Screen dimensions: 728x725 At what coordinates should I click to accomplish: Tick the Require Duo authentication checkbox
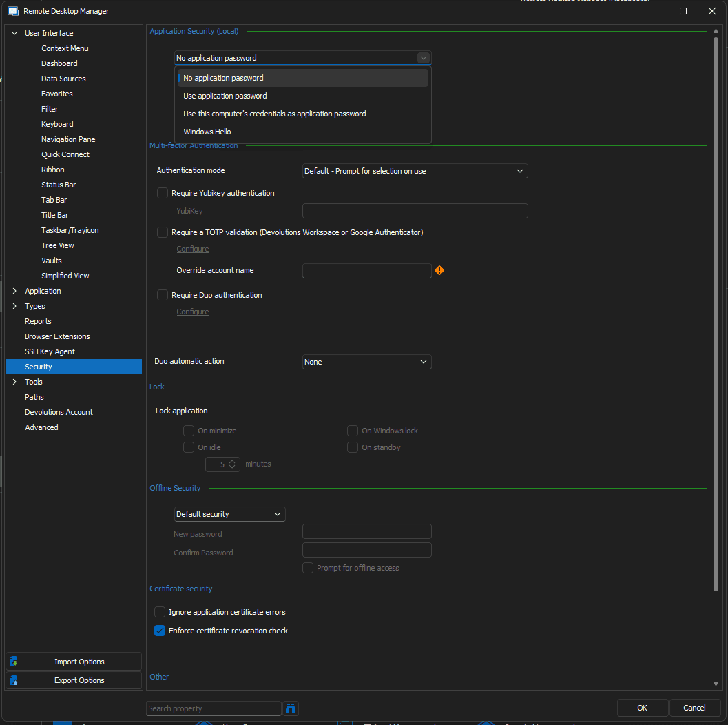pyautogui.click(x=163, y=295)
